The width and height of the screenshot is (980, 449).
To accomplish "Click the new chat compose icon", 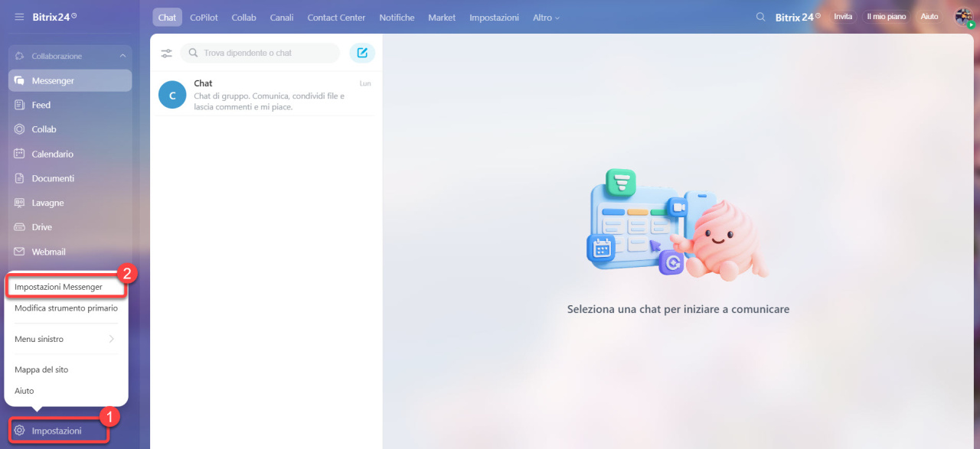I will (x=362, y=53).
